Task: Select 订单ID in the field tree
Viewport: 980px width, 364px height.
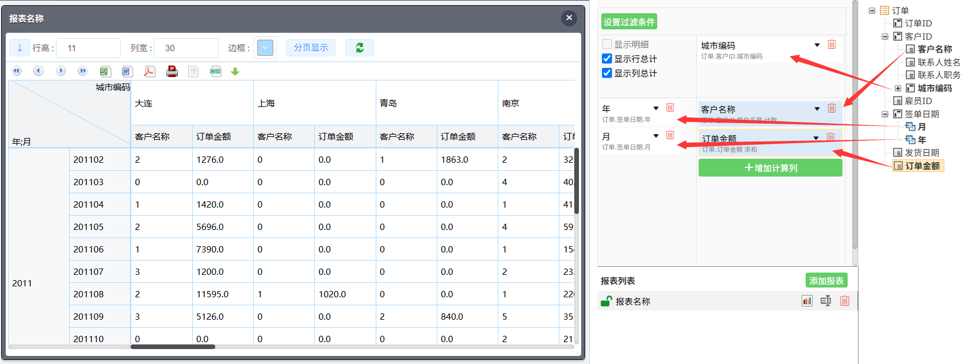Action: point(918,23)
